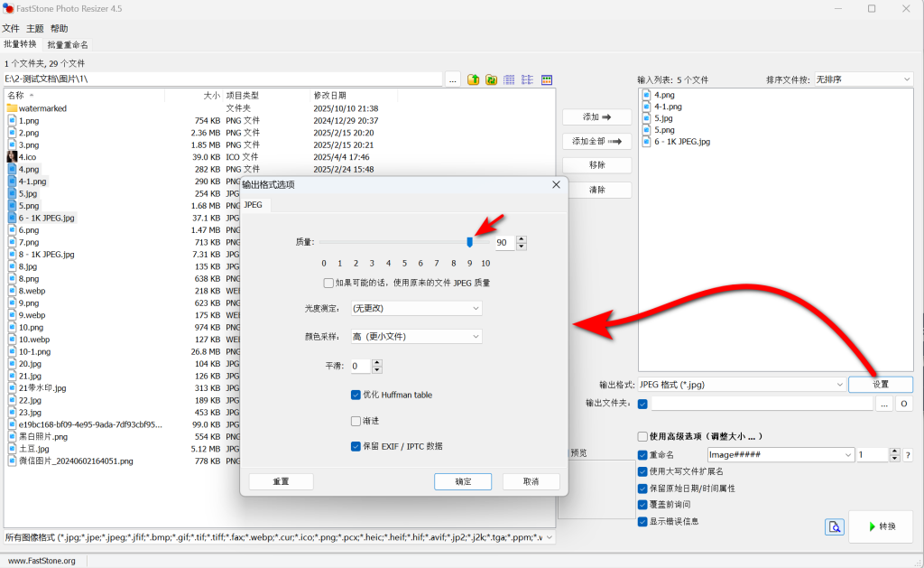
Task: Open the conversion preview magnifier icon
Action: (x=834, y=526)
